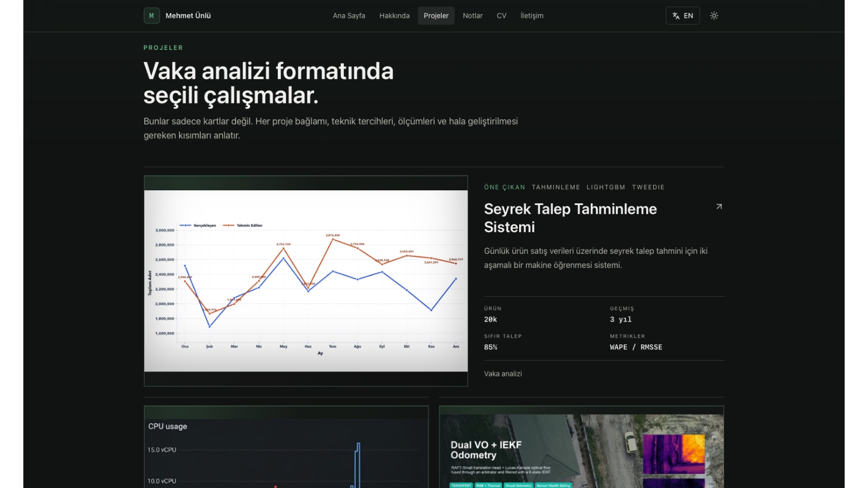
Task: Switch language with the EN button
Action: (x=682, y=16)
